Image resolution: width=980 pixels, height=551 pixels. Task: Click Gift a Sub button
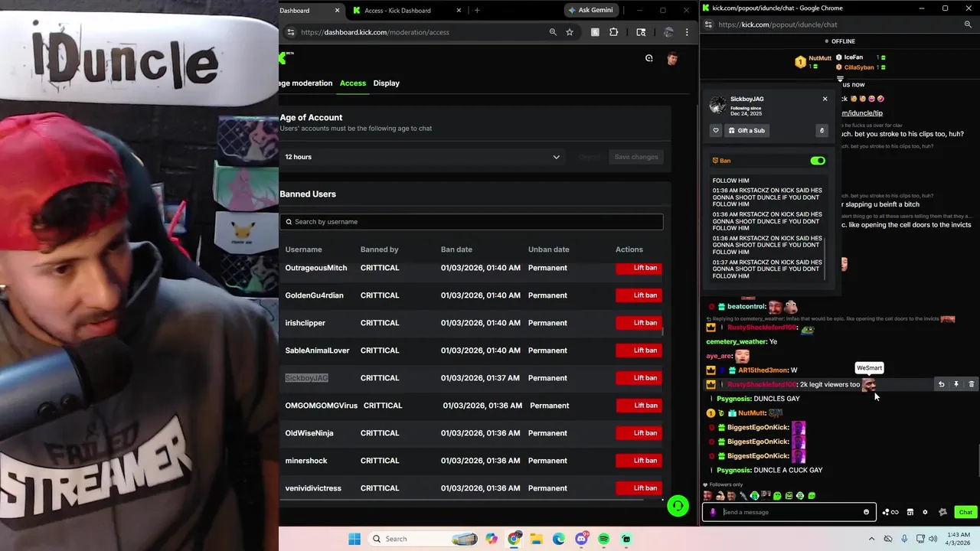[746, 130]
